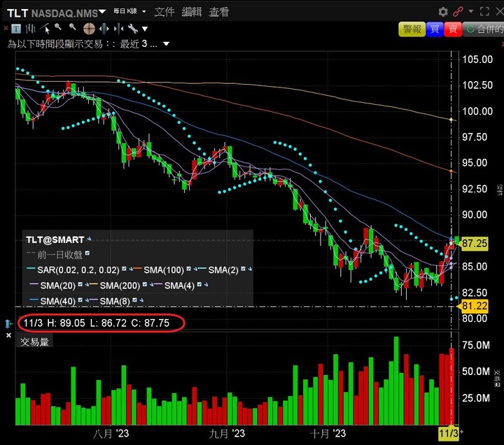Open the bar chart type tool
Viewport: 504px width, 445px height.
coord(30,29)
